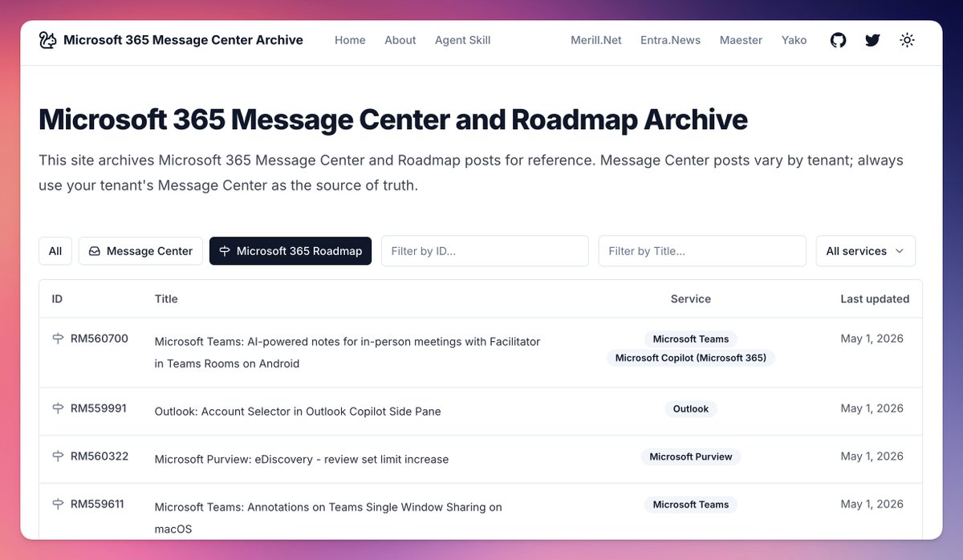Screen dimensions: 963x560
Task: Visit the Merill.Net link
Action: click(x=596, y=40)
